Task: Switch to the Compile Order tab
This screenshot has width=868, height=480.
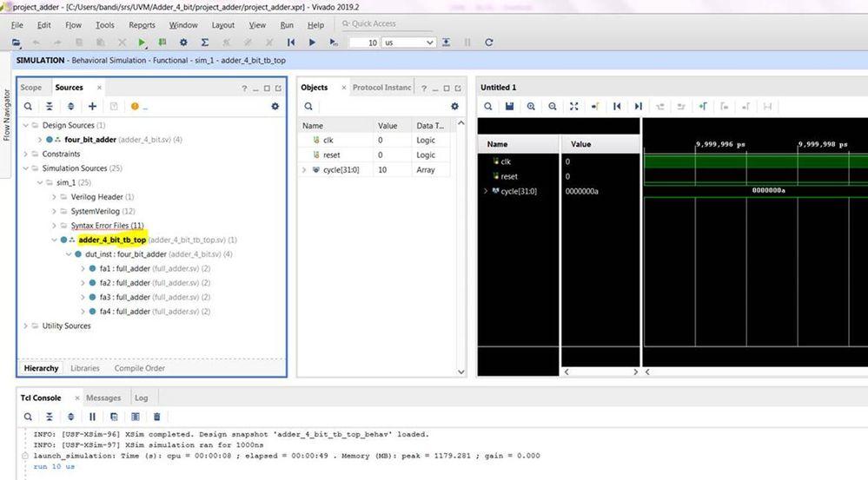Action: 140,368
